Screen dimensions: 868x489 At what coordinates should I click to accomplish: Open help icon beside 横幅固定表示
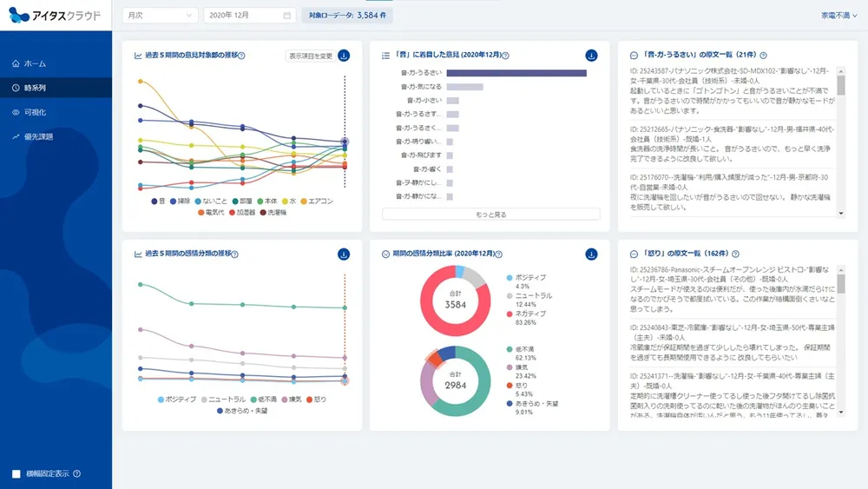pyautogui.click(x=77, y=473)
